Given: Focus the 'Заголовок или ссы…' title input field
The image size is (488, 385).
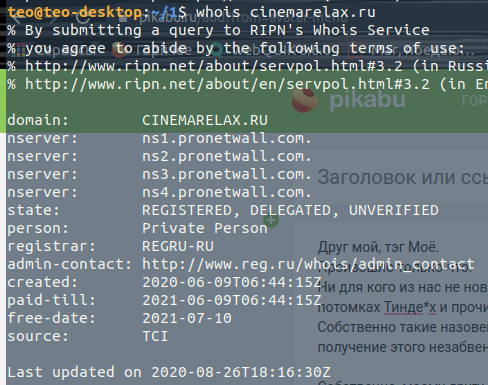Looking at the screenshot, I should [x=403, y=177].
